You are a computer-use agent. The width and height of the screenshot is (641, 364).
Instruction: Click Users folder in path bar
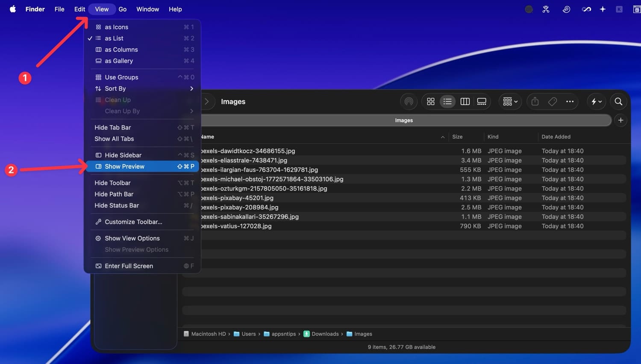point(245,334)
